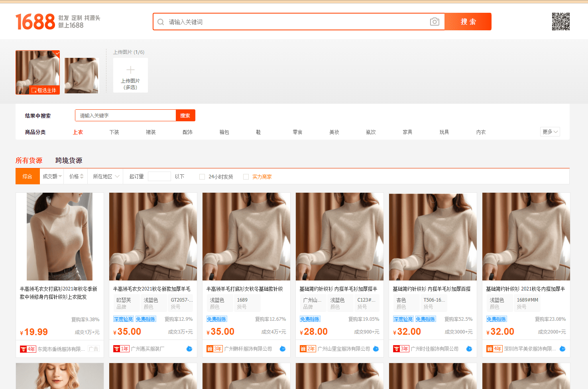
Task: Click the camera icon in the search bar
Action: (x=434, y=22)
